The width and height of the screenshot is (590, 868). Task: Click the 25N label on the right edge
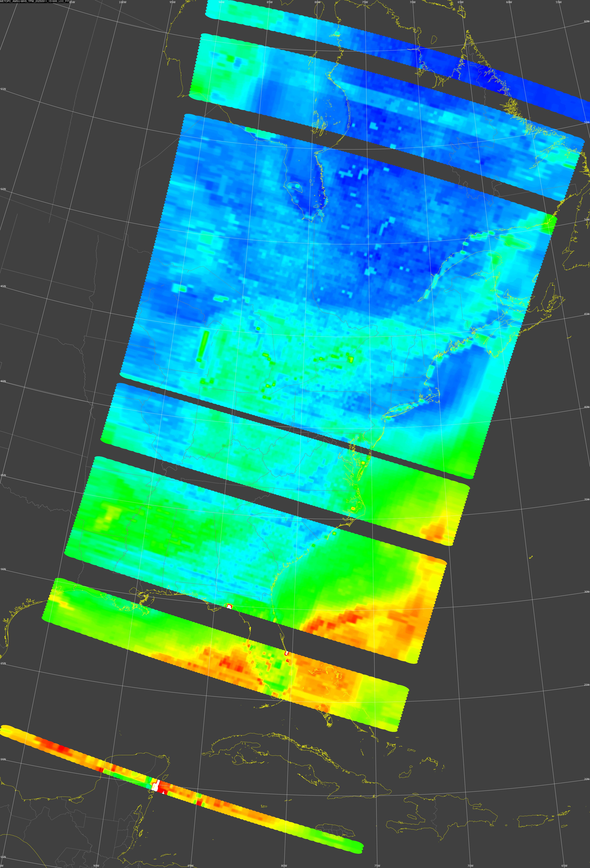tap(586, 685)
